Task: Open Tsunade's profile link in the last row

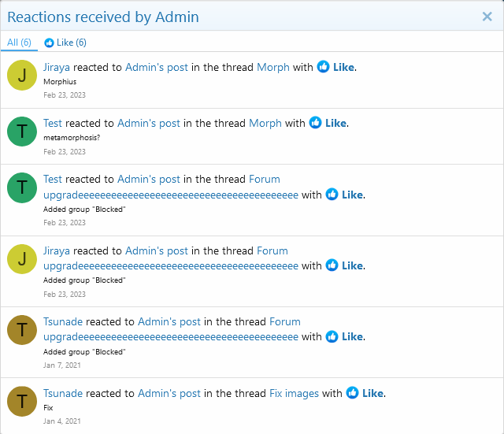Action: pyautogui.click(x=63, y=393)
